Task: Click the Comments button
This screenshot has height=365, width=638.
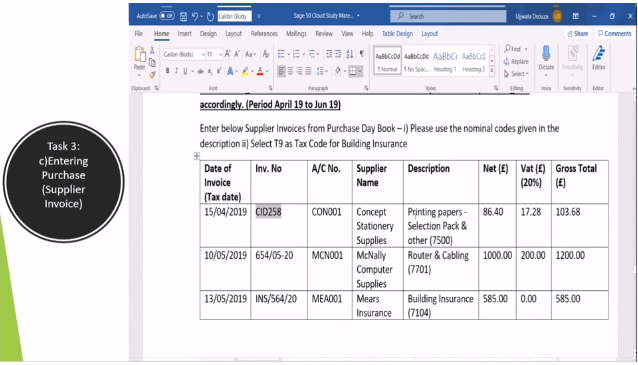Action: tap(614, 33)
